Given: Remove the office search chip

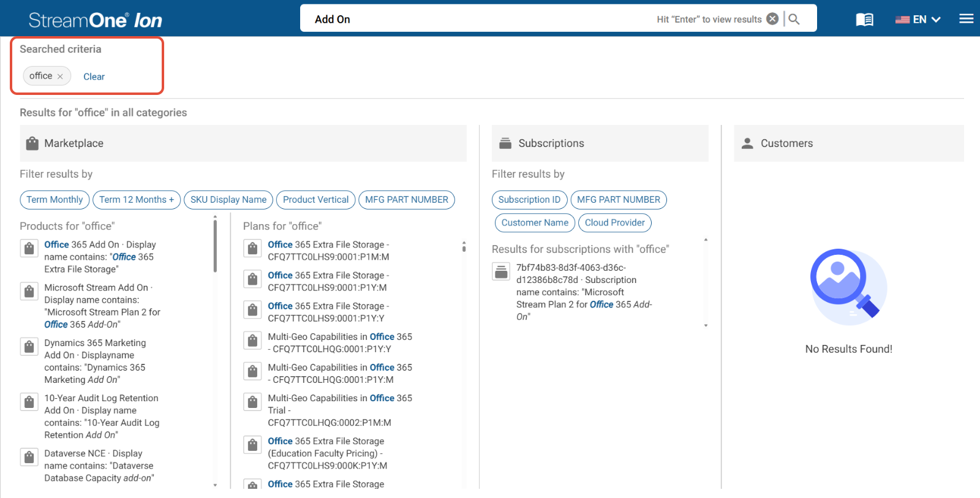Looking at the screenshot, I should (60, 77).
